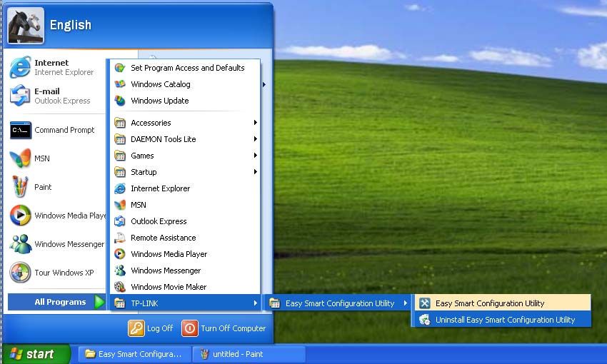Click the Startup folder icon
The image size is (607, 364).
[120, 172]
